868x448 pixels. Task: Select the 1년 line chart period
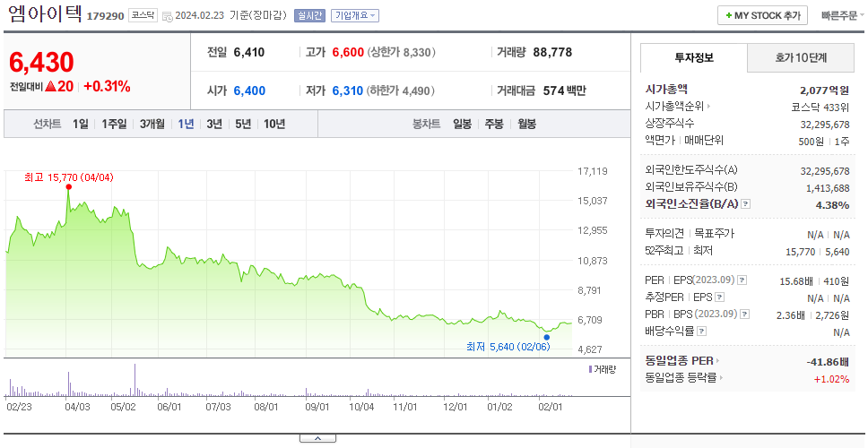pyautogui.click(x=186, y=124)
